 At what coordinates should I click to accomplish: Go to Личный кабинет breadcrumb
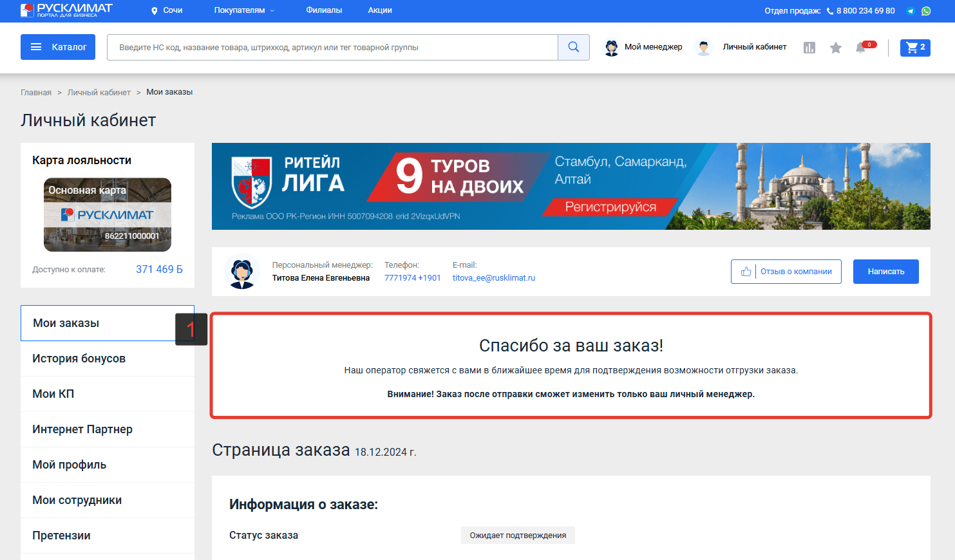click(99, 93)
